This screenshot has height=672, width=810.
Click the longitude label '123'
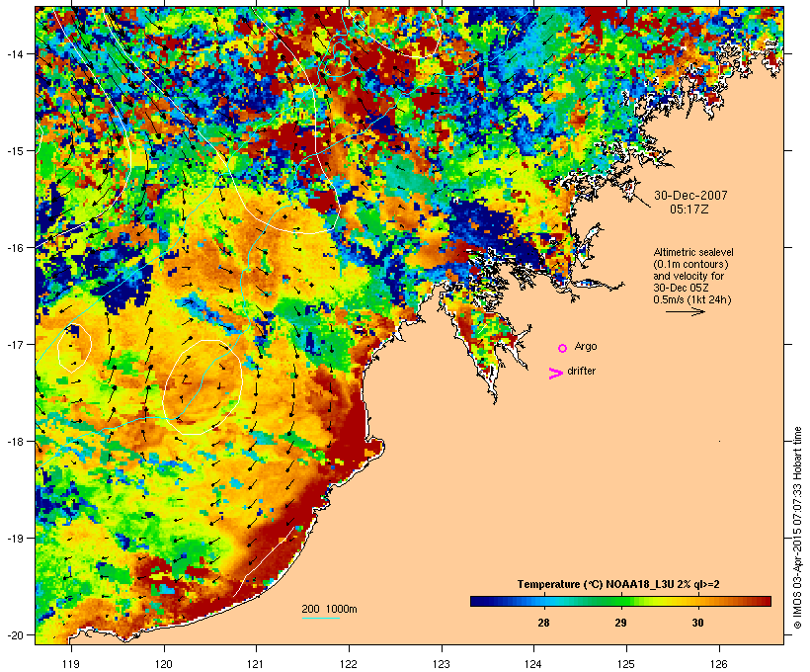point(442,664)
